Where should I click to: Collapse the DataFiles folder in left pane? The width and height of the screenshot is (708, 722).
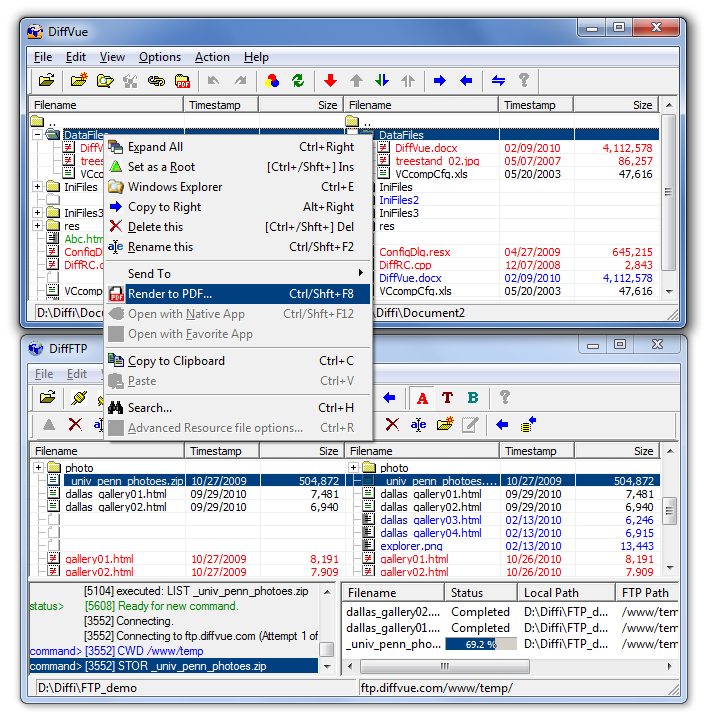tap(38, 135)
